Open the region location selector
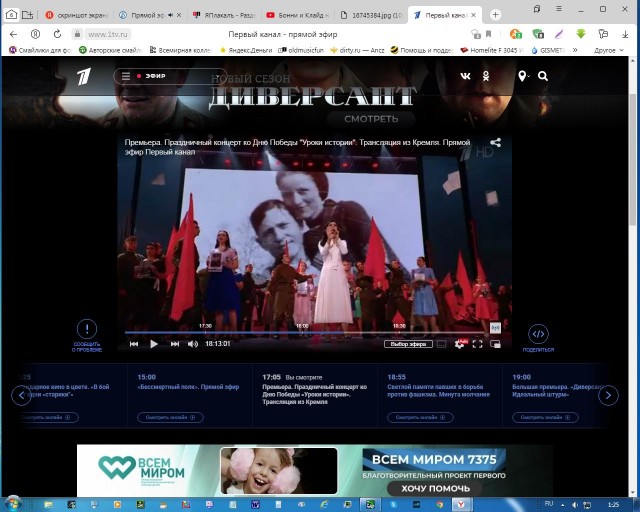Image resolution: width=640 pixels, height=512 pixels. point(522,76)
